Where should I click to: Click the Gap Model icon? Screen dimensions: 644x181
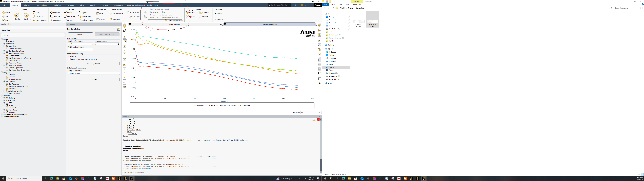[116, 19]
